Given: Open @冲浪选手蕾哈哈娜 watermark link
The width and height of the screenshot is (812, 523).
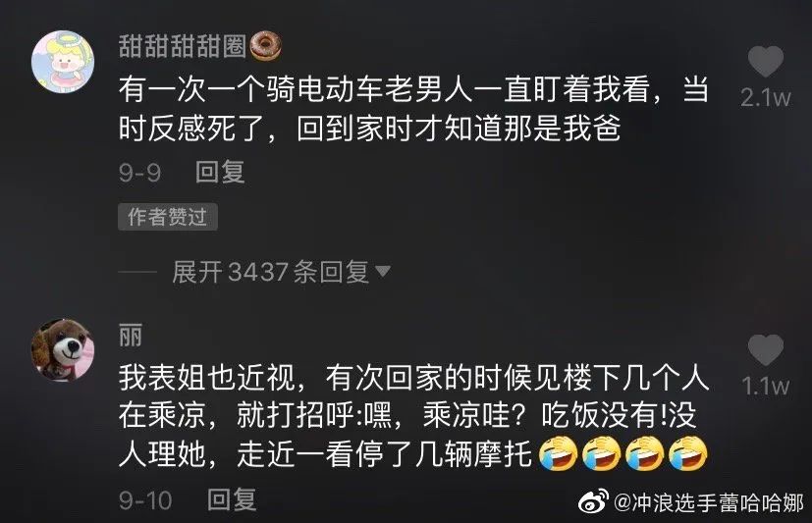Looking at the screenshot, I should pyautogui.click(x=709, y=502).
